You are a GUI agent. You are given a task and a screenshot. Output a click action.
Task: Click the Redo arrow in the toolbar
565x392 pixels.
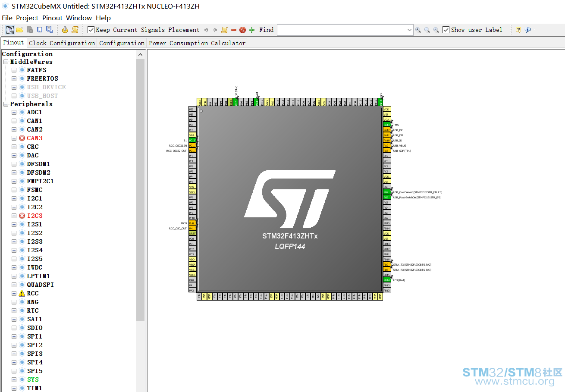[x=215, y=30]
